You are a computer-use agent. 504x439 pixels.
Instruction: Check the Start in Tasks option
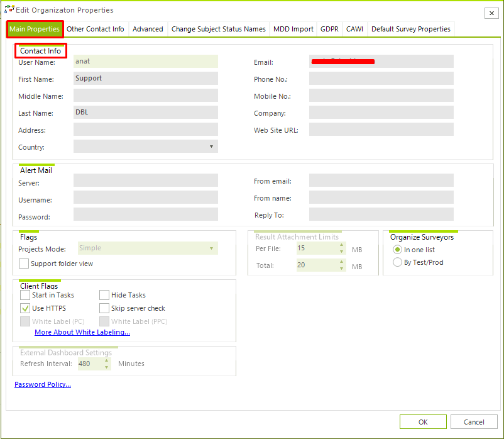pos(25,295)
